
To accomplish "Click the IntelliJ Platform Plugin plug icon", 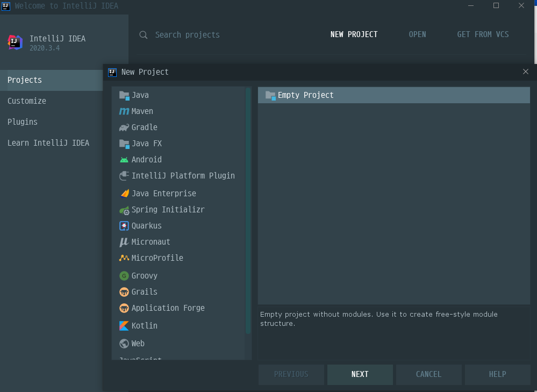I will pyautogui.click(x=124, y=176).
